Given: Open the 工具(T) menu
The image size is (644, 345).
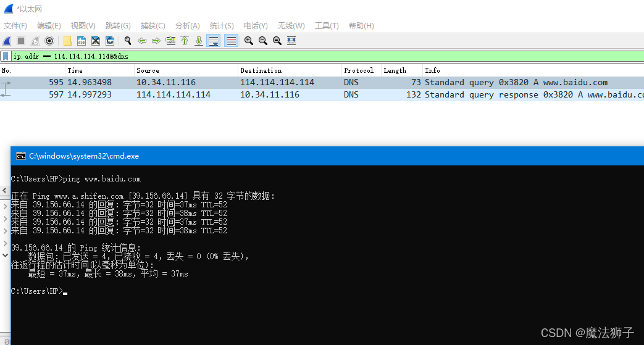Looking at the screenshot, I should click(x=327, y=26).
